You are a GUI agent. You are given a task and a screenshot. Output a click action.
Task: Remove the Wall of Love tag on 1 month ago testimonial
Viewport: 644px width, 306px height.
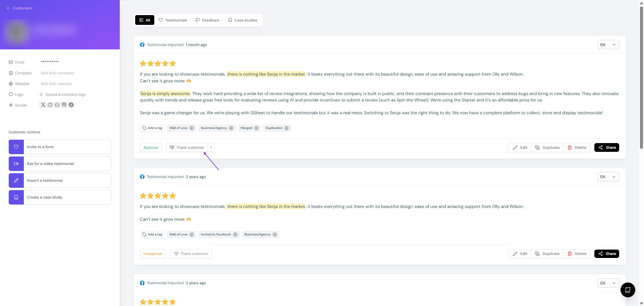click(192, 128)
